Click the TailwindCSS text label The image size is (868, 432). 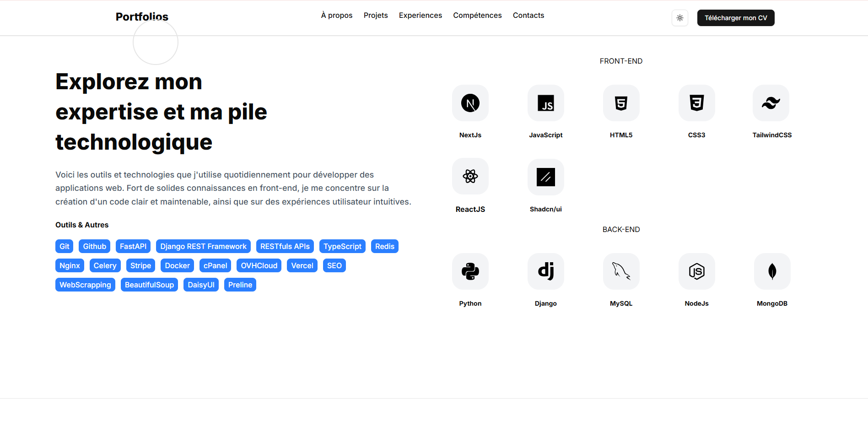click(x=772, y=135)
